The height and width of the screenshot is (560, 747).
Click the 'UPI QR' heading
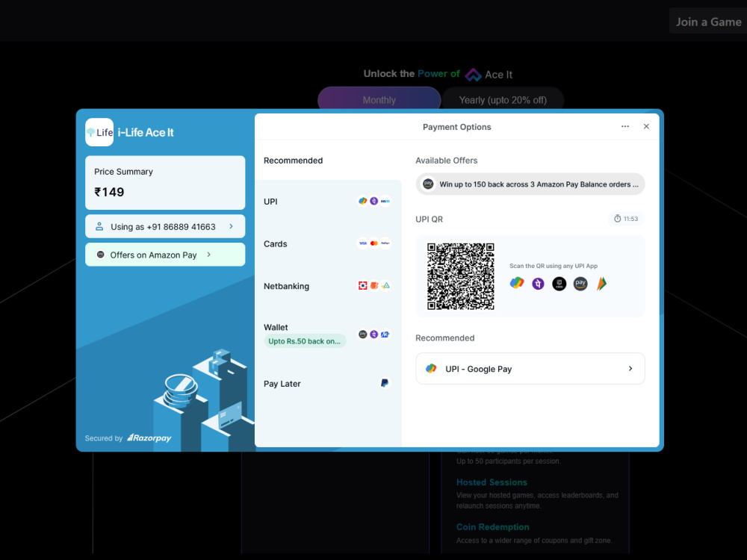click(x=430, y=219)
